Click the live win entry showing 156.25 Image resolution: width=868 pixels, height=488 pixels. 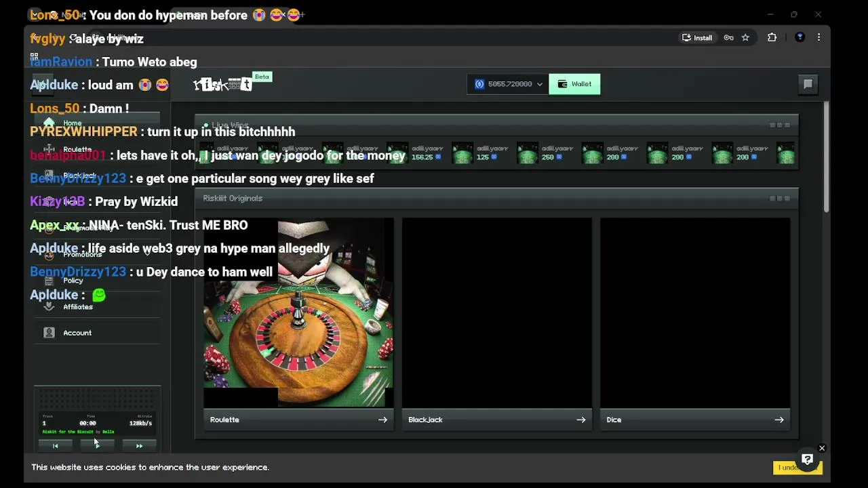[x=414, y=153]
